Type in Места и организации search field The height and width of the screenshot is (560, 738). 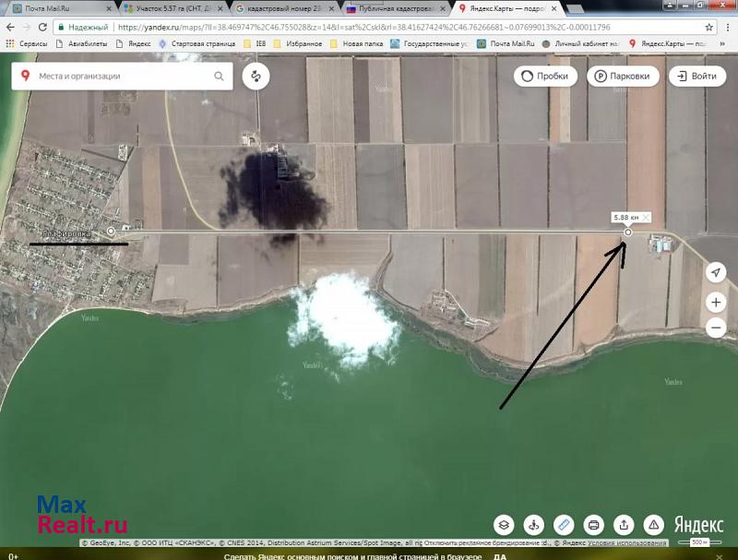click(x=120, y=77)
